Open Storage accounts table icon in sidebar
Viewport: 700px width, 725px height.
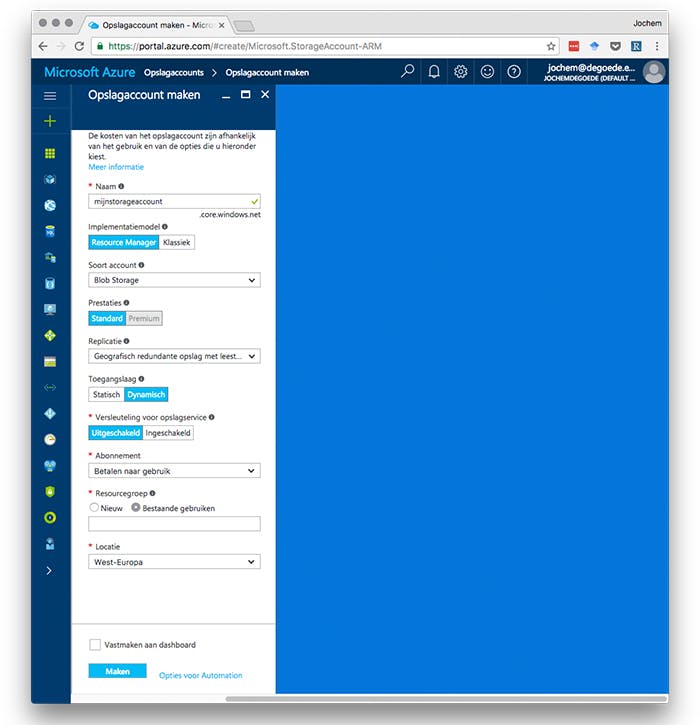pos(50,362)
